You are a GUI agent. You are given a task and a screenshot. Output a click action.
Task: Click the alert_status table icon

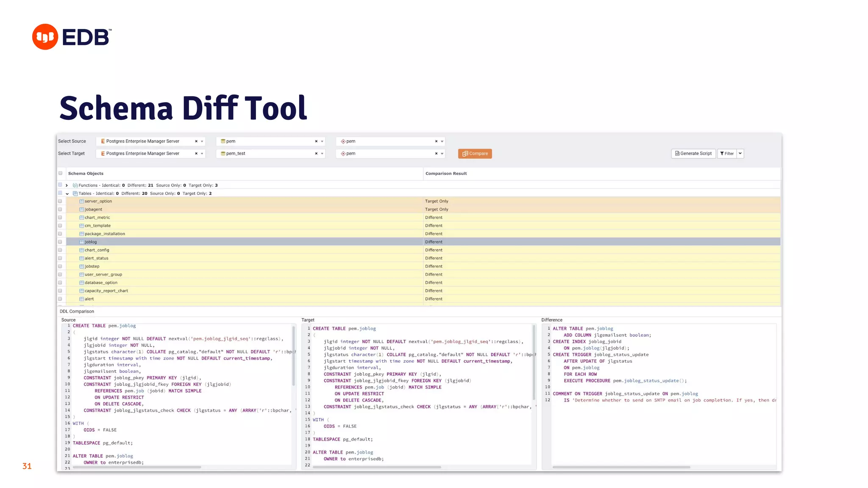[x=82, y=258]
